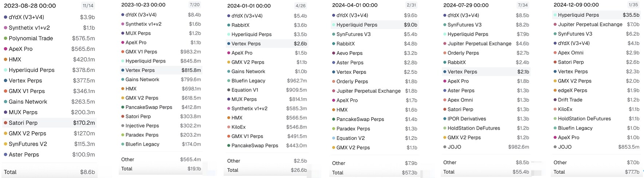Click the color dot beside Paradex Perps $203.2m
The height and width of the screenshot is (178, 644).
click(123, 135)
